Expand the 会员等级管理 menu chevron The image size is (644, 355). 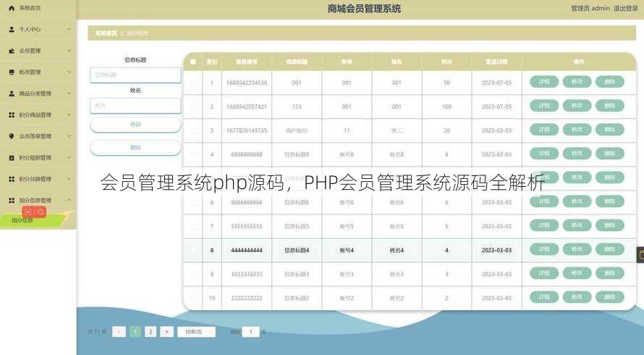[69, 136]
